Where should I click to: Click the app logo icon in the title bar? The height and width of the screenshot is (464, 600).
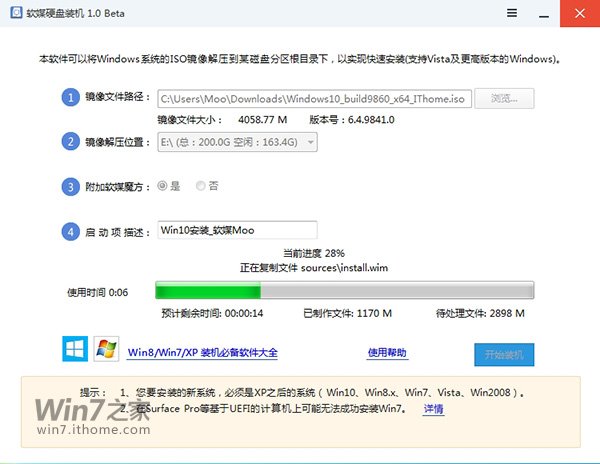coord(16,13)
